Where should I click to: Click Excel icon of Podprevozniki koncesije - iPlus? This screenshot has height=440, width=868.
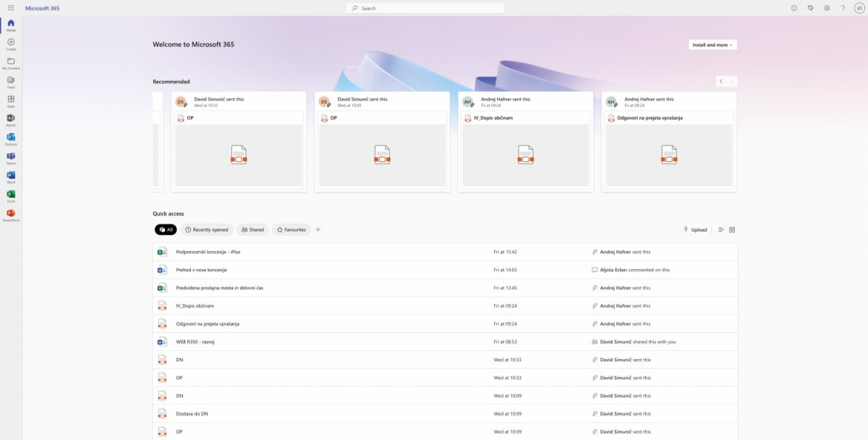click(162, 252)
